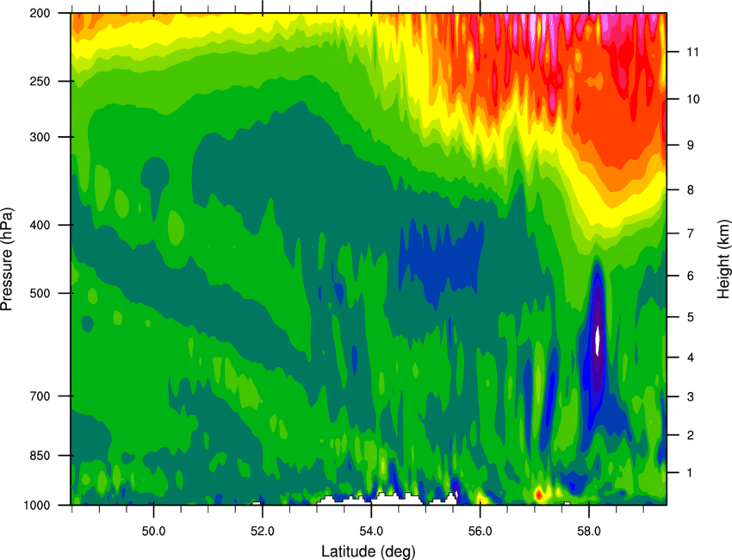
Task: Click the 50.0 latitude tick label
Action: click(x=153, y=532)
